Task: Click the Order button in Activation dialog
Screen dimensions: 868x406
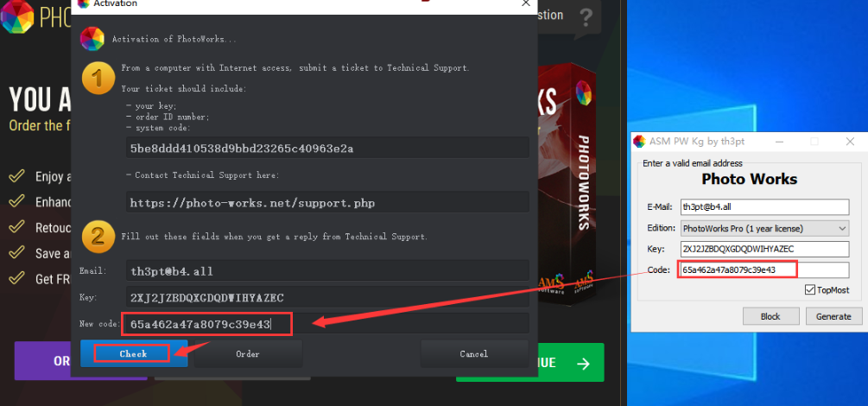Action: [247, 353]
